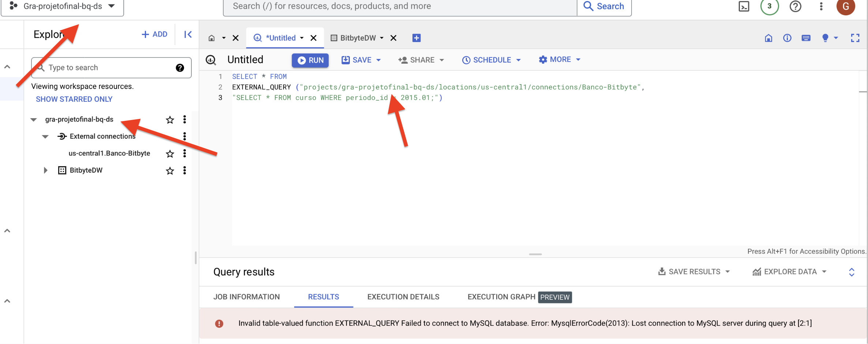Viewport: 868px width, 344px height.
Task: Open keyboard shortcuts icon
Action: click(806, 38)
